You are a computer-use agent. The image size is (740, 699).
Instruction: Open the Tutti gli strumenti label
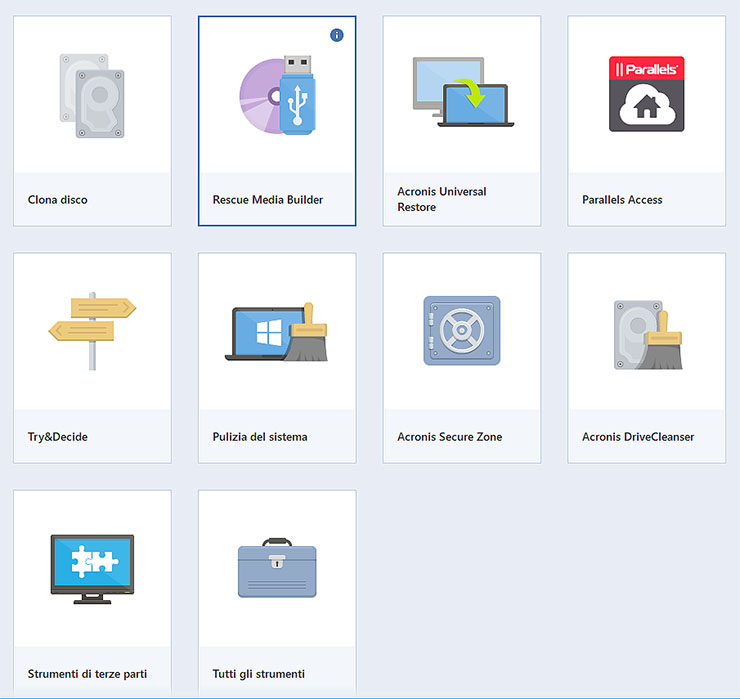click(259, 674)
